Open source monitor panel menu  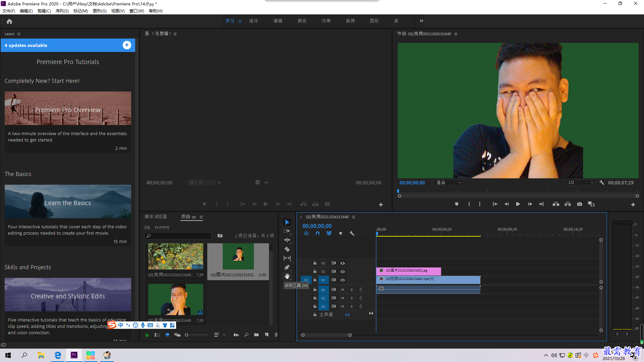pos(175,34)
